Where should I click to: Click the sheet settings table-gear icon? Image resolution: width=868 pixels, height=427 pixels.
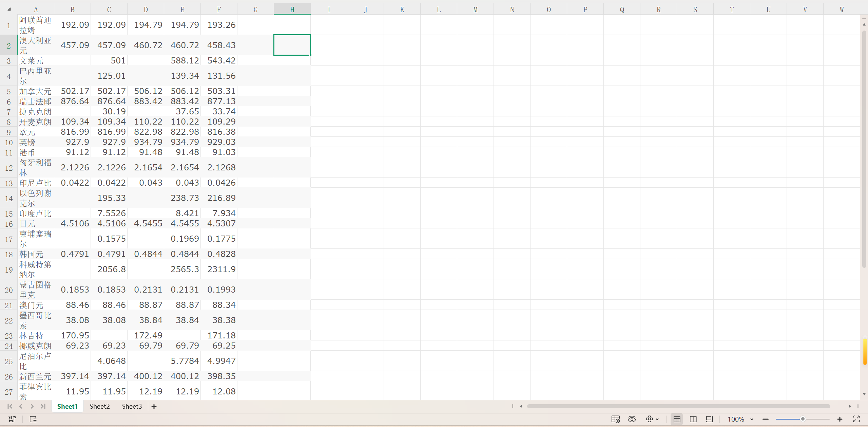click(615, 419)
